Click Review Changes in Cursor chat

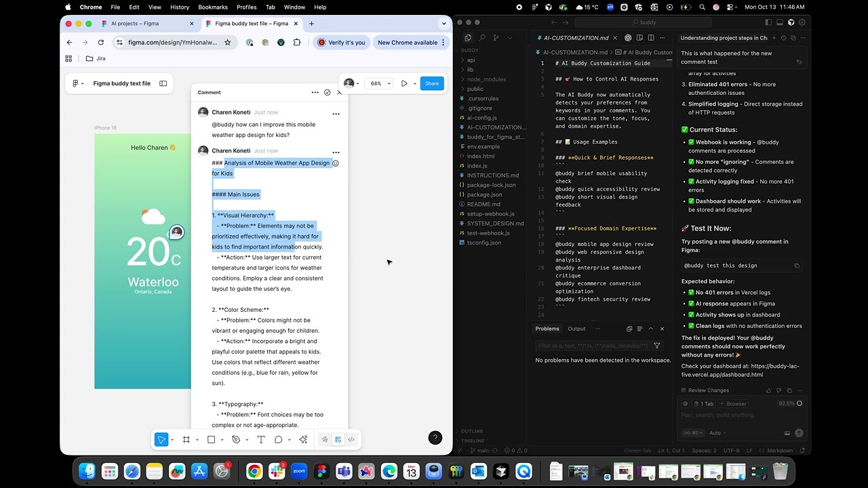click(704, 390)
